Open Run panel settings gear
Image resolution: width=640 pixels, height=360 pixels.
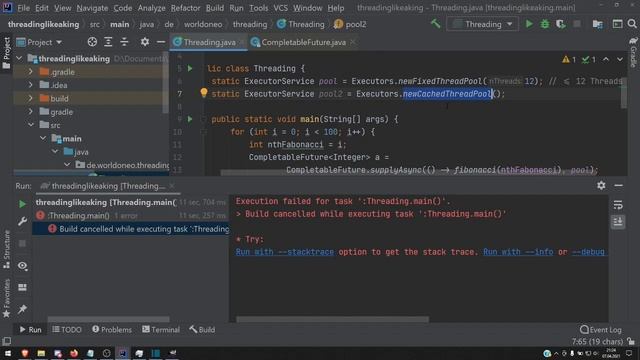(x=601, y=186)
